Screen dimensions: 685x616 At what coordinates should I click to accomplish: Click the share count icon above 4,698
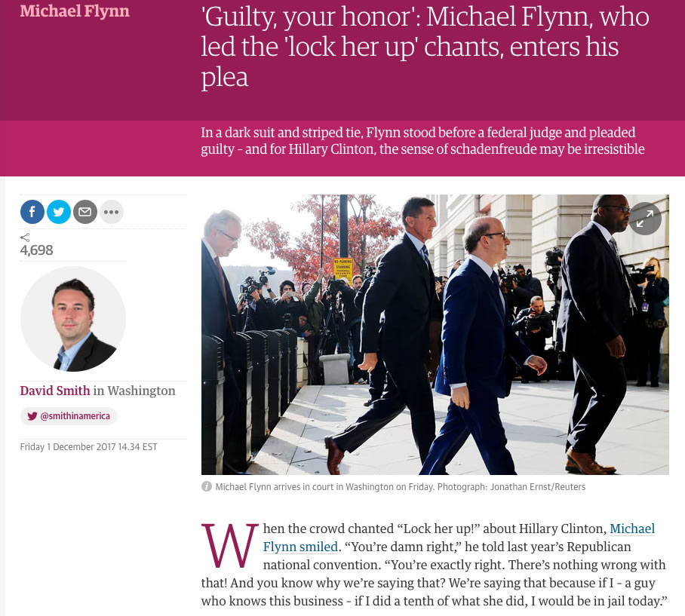point(25,238)
